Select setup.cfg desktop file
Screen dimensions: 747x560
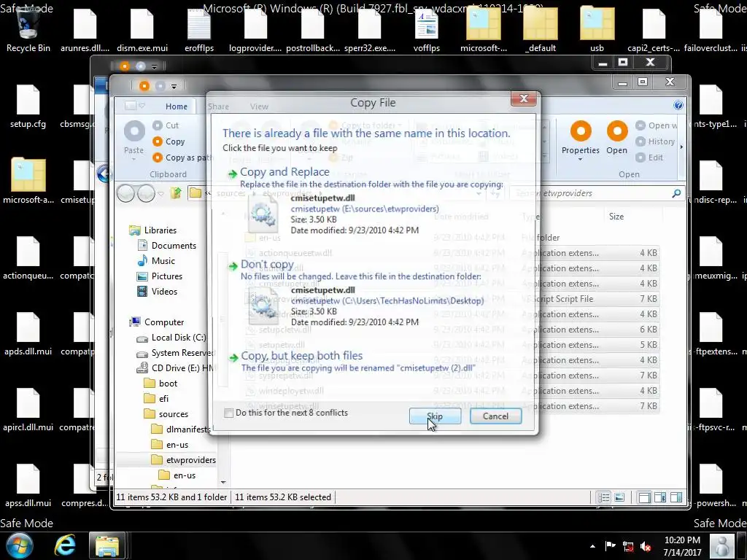[x=28, y=106]
